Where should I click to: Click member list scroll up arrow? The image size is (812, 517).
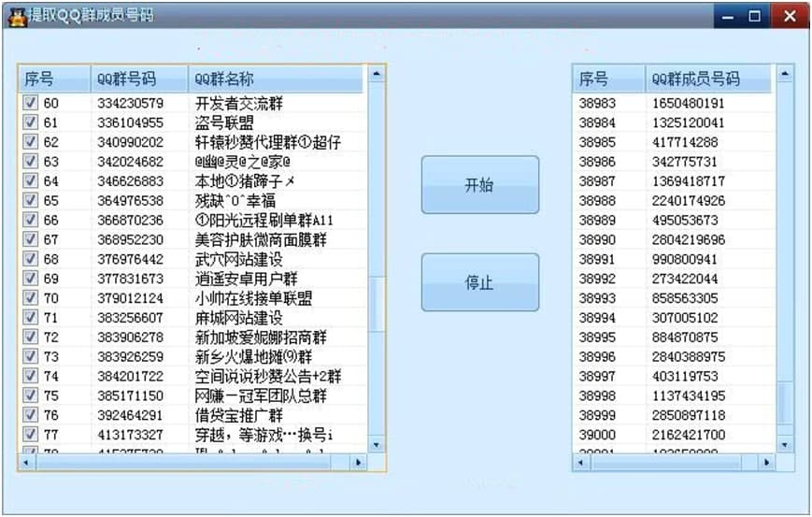[785, 74]
